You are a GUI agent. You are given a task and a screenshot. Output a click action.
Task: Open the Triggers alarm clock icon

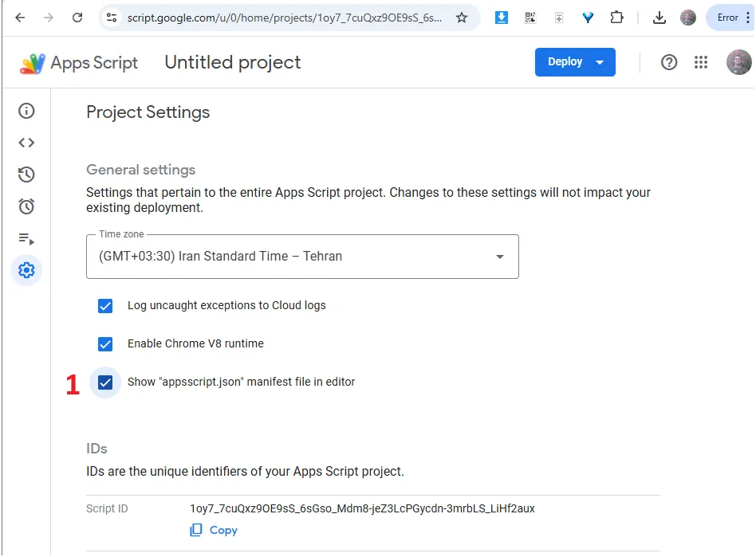pyautogui.click(x=26, y=206)
